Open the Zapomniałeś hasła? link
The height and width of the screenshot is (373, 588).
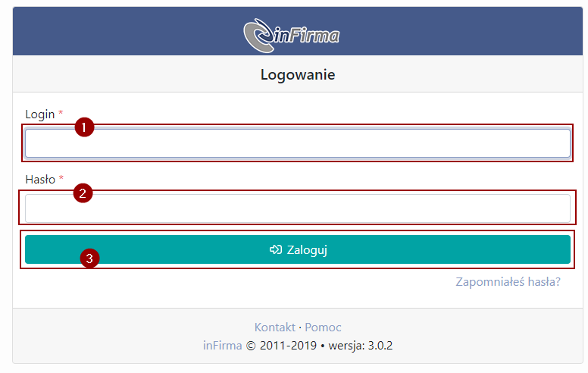click(x=508, y=282)
